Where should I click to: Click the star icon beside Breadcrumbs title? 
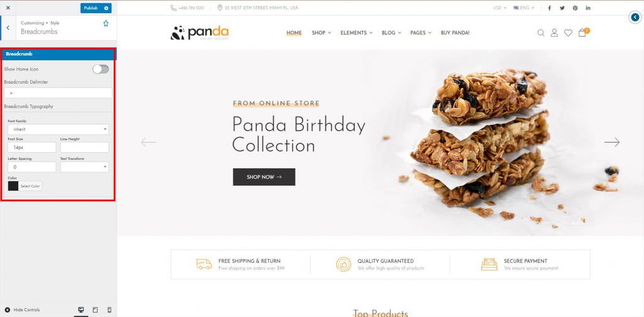pyautogui.click(x=106, y=23)
